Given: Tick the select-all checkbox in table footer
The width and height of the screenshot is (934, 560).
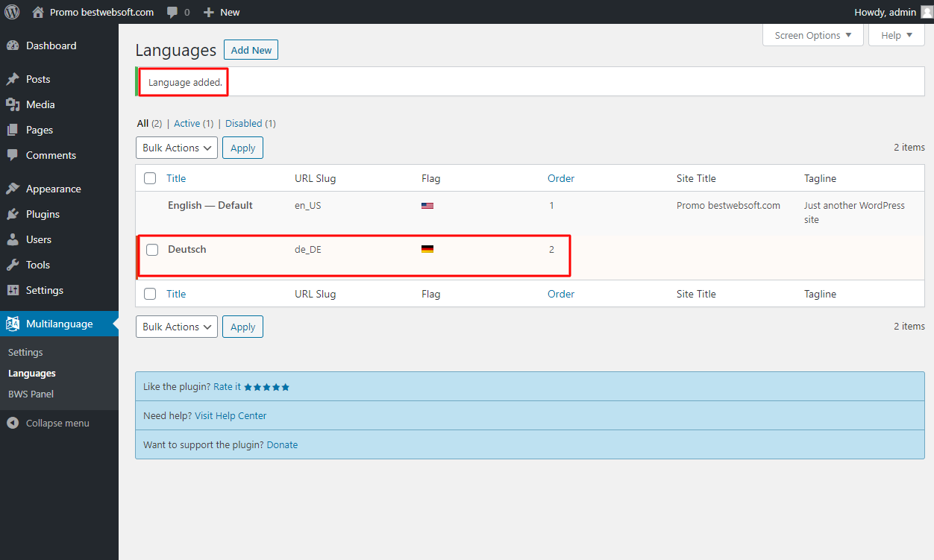Looking at the screenshot, I should (x=150, y=294).
